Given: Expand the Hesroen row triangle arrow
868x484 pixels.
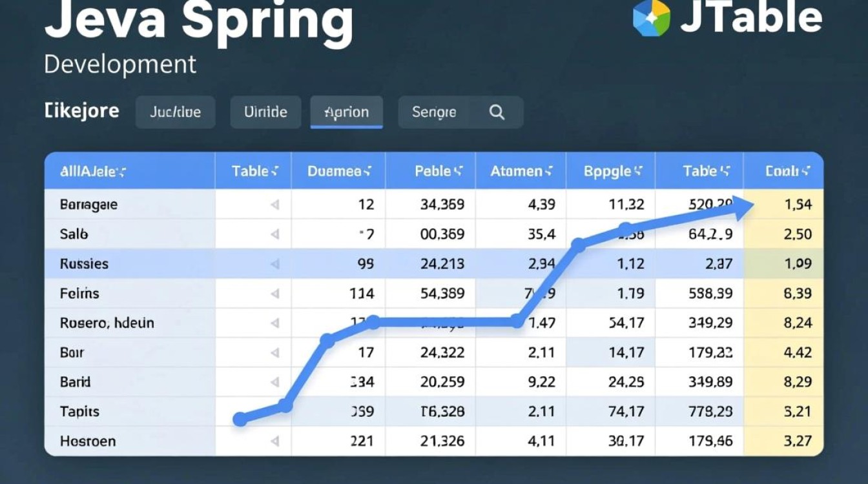Looking at the screenshot, I should (274, 441).
